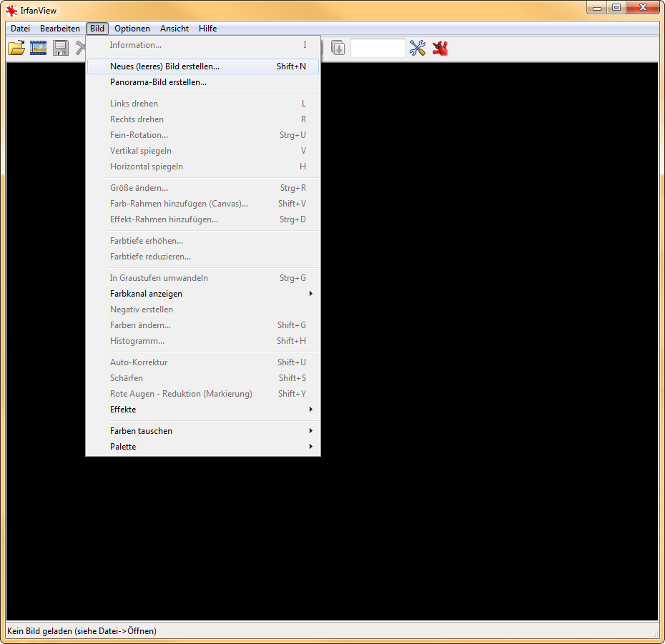The image size is (665, 644).
Task: Click the Schärfen menu entry
Action: point(203,377)
